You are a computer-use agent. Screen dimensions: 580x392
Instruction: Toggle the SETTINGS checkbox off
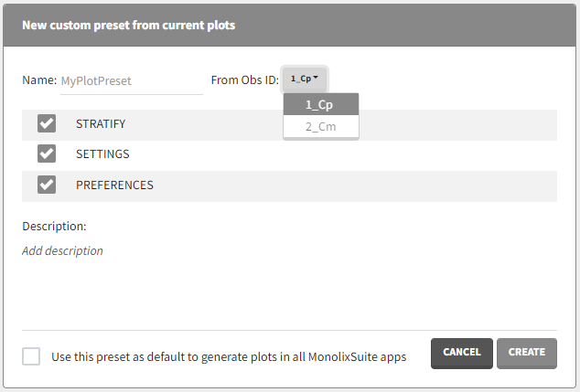pyautogui.click(x=47, y=154)
